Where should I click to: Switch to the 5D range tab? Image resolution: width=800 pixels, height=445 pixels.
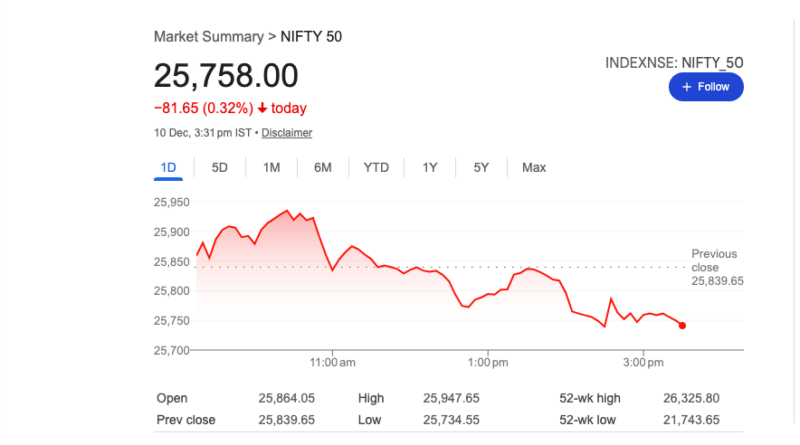tap(220, 167)
